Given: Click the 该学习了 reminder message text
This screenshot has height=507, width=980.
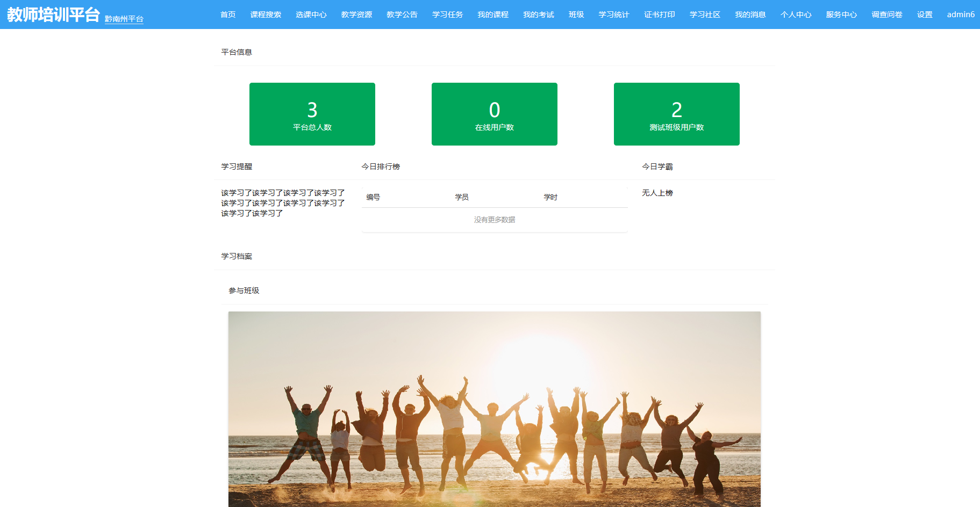Looking at the screenshot, I should [x=283, y=203].
